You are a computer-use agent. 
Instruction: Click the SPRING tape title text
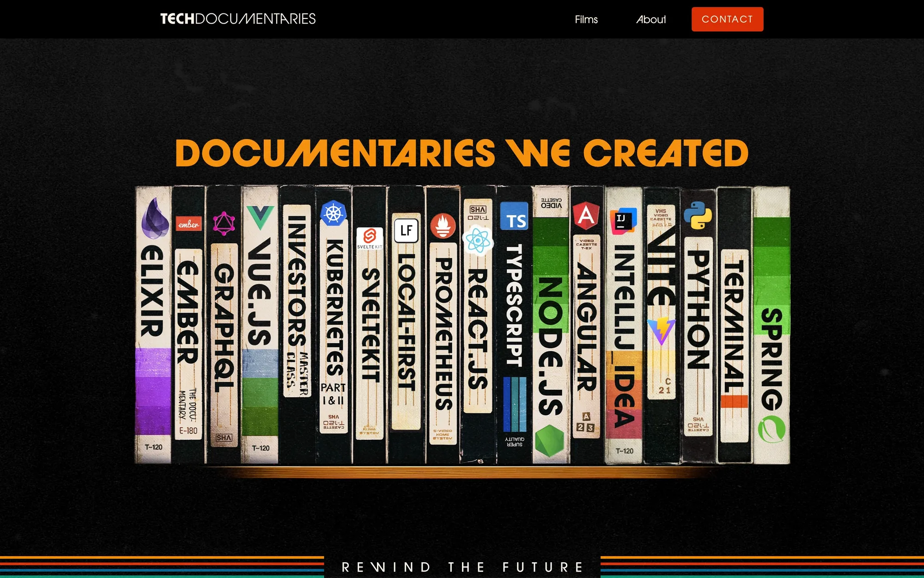(x=772, y=359)
